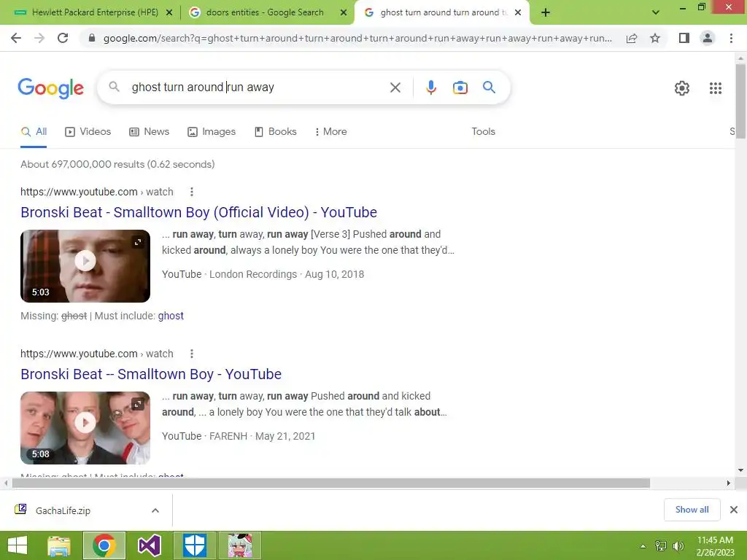Expand the 5:03 video preview
The height and width of the screenshot is (560, 747).
click(x=138, y=242)
